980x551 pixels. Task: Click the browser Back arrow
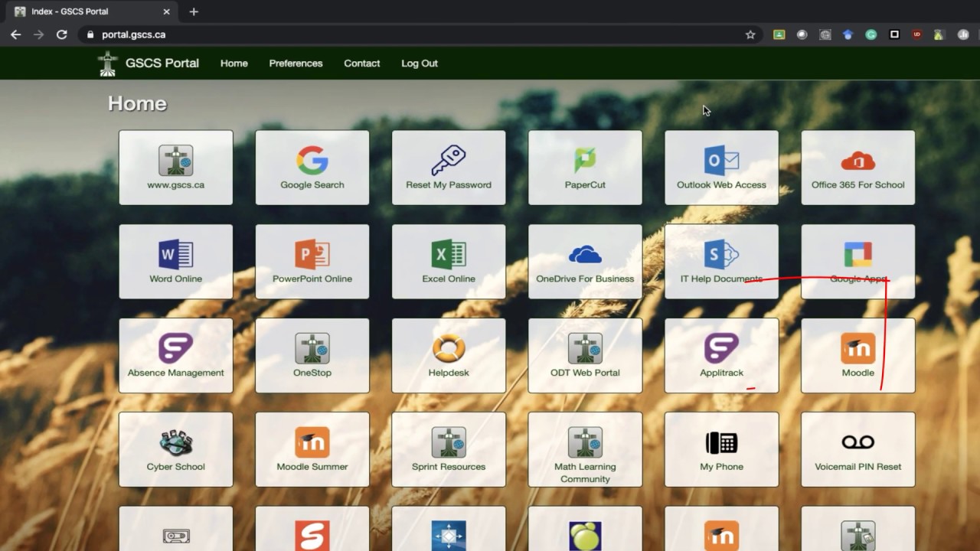pyautogui.click(x=15, y=34)
